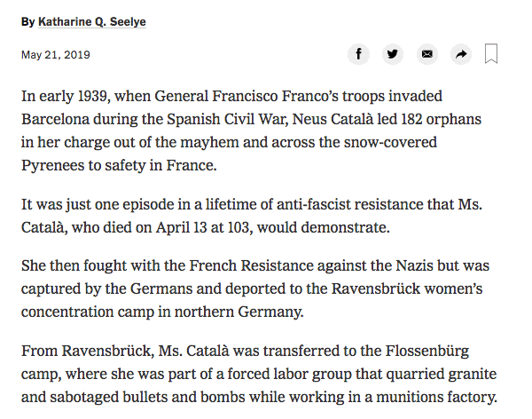532x419 pixels.
Task: Email this article using envelope icon
Action: click(x=426, y=54)
